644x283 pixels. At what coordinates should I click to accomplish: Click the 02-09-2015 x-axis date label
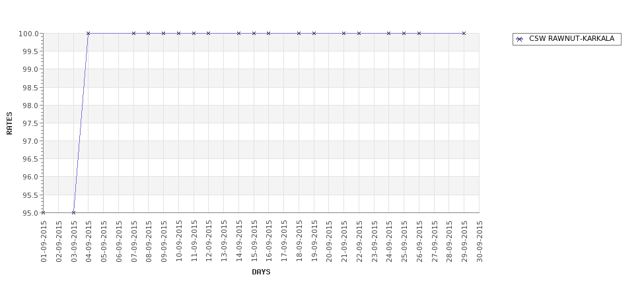click(x=59, y=241)
